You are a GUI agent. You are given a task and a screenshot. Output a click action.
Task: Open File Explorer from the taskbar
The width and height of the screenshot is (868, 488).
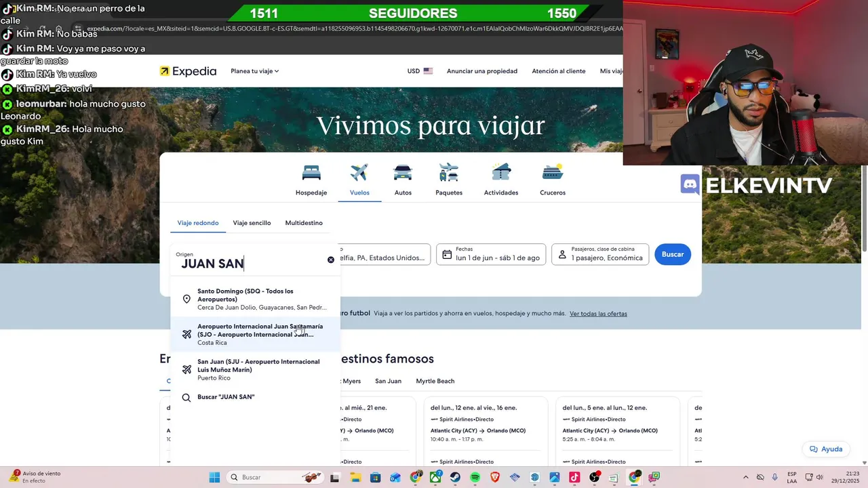coord(355,477)
